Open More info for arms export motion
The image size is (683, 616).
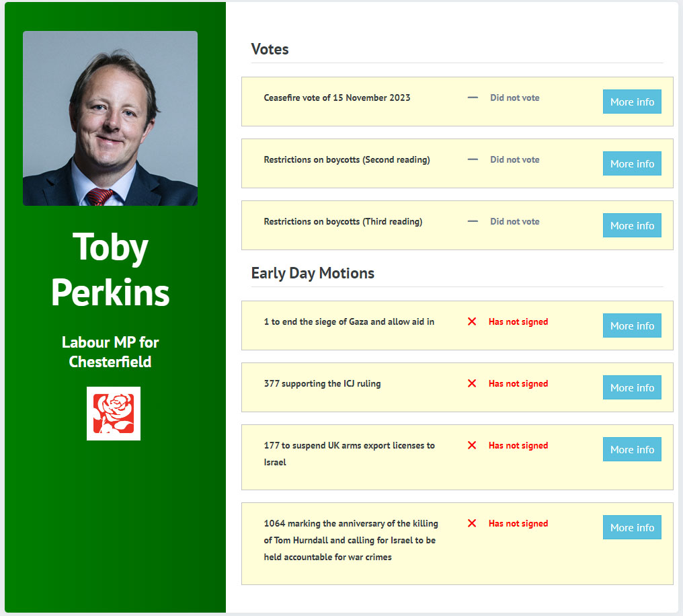pyautogui.click(x=632, y=449)
